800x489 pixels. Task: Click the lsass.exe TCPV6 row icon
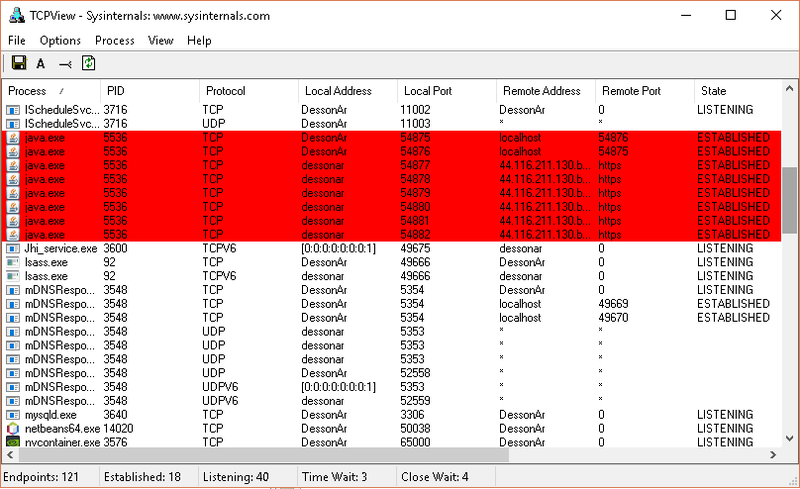(13, 276)
